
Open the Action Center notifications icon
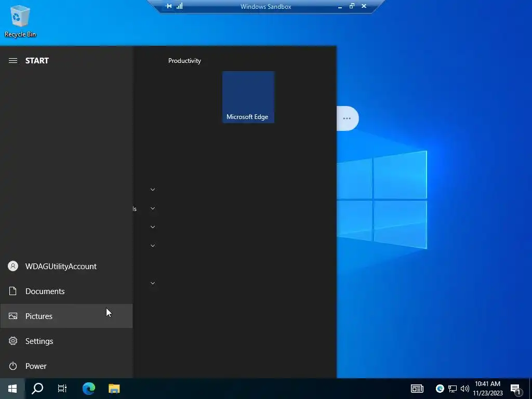tap(515, 389)
